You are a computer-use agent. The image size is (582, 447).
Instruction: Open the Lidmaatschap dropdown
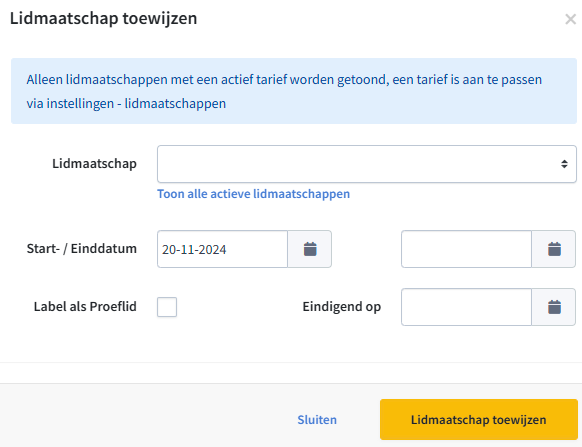(367, 164)
